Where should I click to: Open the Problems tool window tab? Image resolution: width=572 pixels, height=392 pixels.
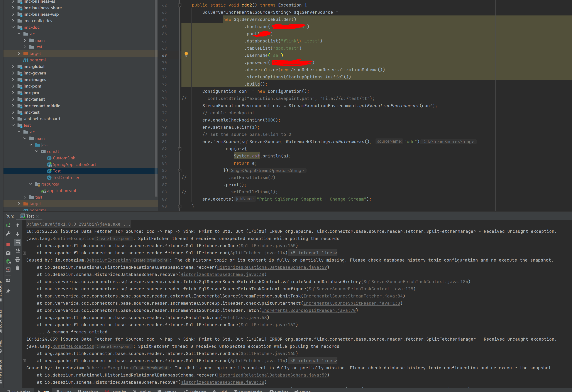(90, 391)
